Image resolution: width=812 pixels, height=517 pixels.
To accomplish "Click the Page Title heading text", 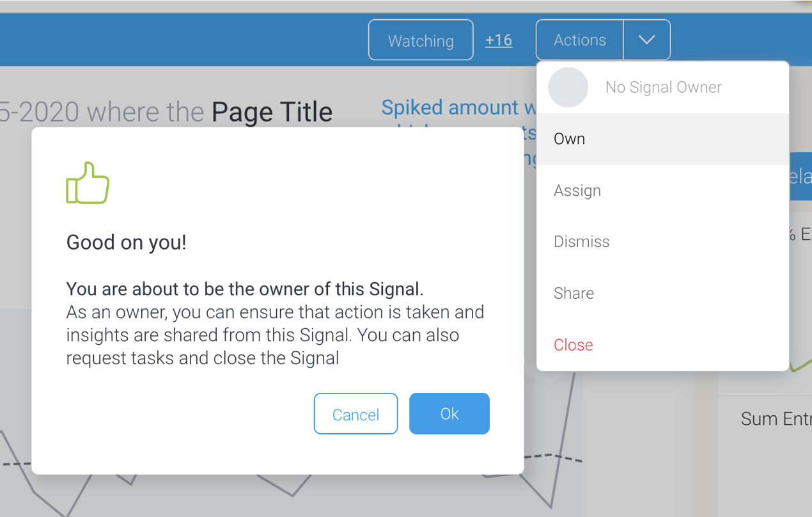I will [x=272, y=113].
